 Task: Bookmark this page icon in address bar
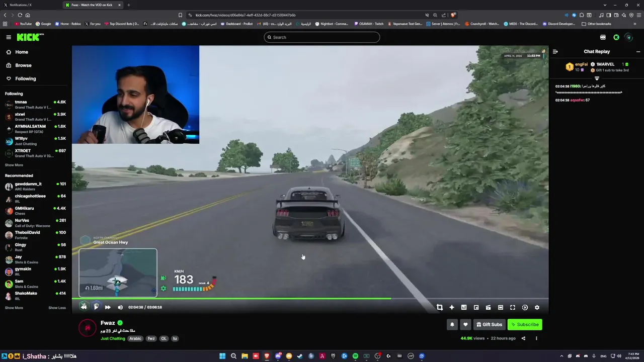[x=180, y=15]
